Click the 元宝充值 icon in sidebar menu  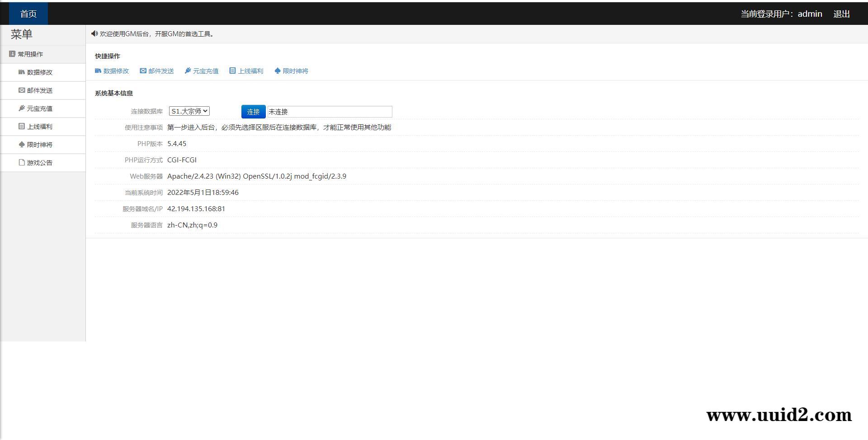(21, 109)
